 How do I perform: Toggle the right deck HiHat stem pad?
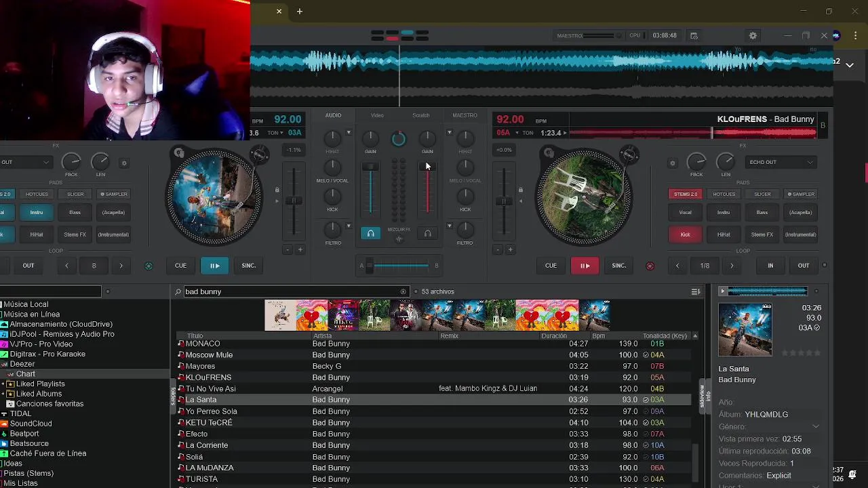(x=724, y=235)
